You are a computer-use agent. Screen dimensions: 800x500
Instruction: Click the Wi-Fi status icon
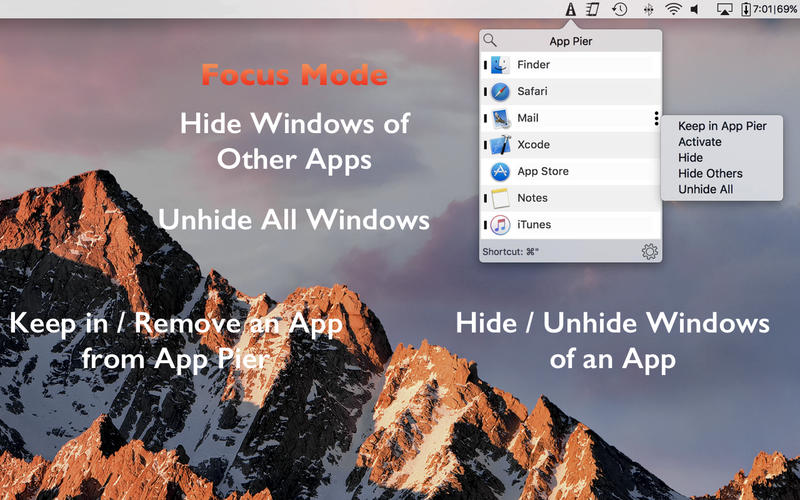click(x=673, y=10)
